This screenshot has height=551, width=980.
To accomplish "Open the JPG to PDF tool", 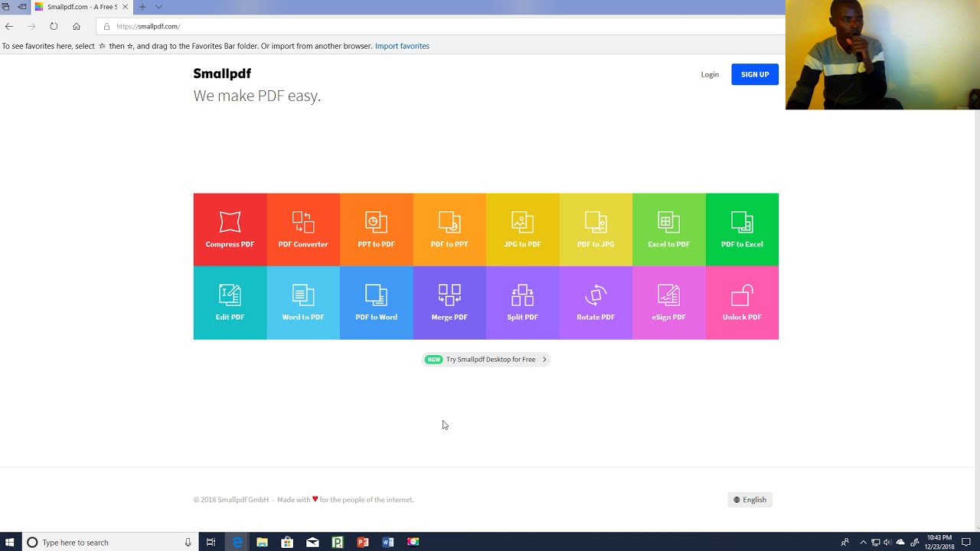I will point(522,230).
